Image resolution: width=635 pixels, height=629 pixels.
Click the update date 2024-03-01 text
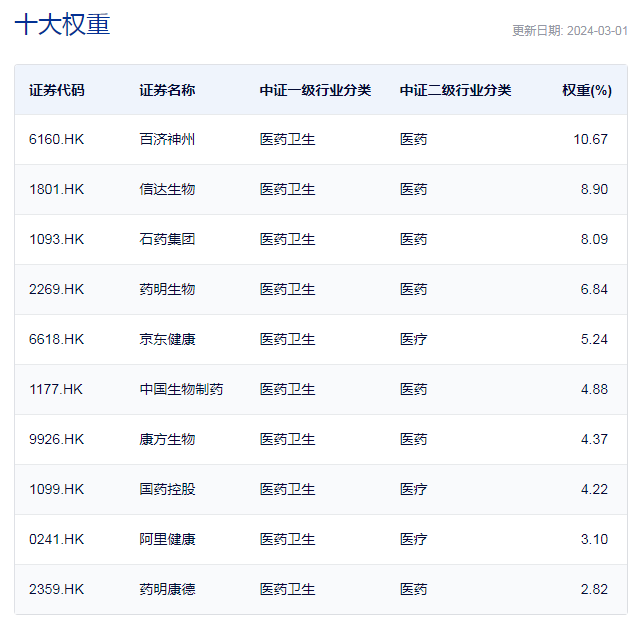[597, 31]
